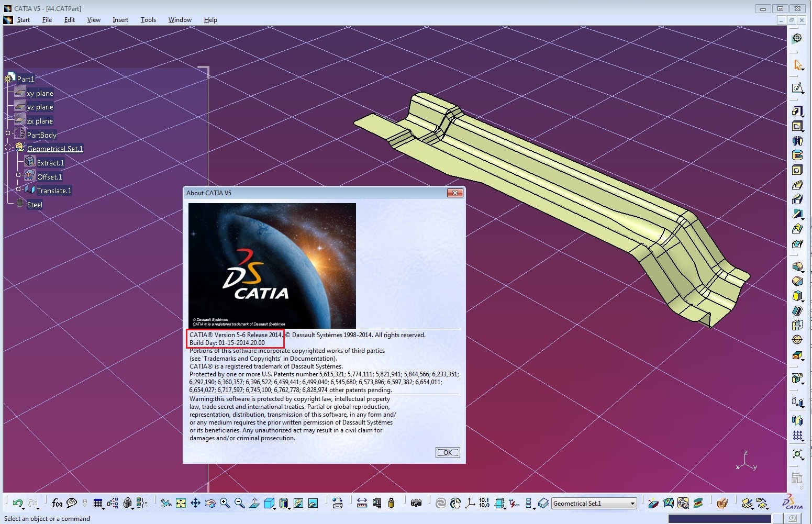Click the Zoom In magnifier
Viewport: 812px width, 524px height.
(x=225, y=503)
